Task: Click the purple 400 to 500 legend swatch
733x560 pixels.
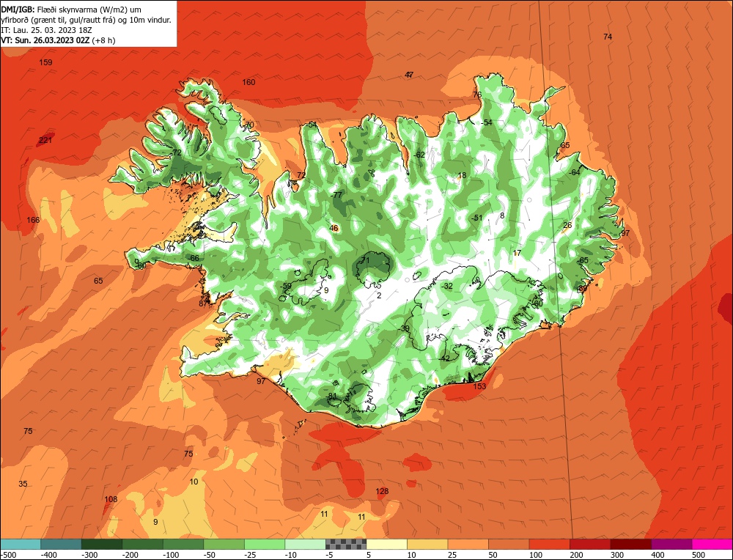Action: [x=671, y=544]
